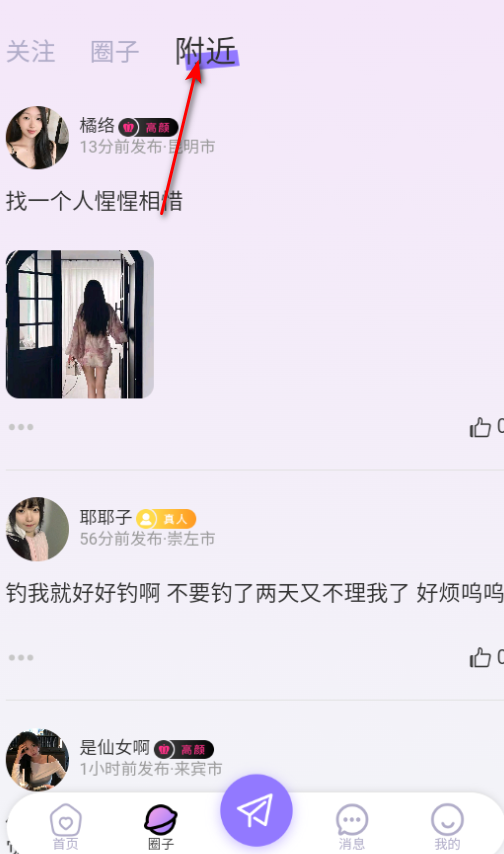Click the username 耶耶子
Image resolution: width=504 pixels, height=854 pixels.
click(x=106, y=517)
